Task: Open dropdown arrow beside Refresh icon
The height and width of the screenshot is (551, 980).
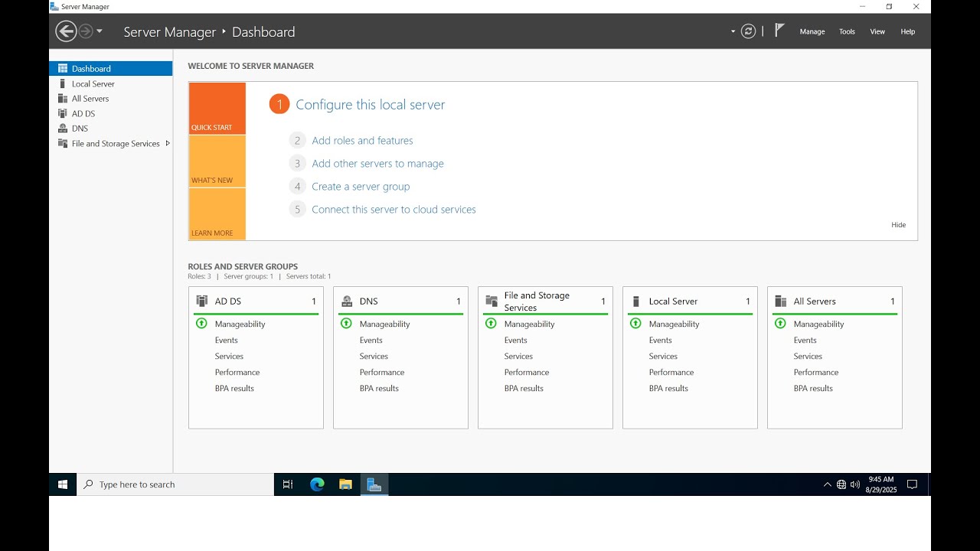Action: click(x=733, y=31)
